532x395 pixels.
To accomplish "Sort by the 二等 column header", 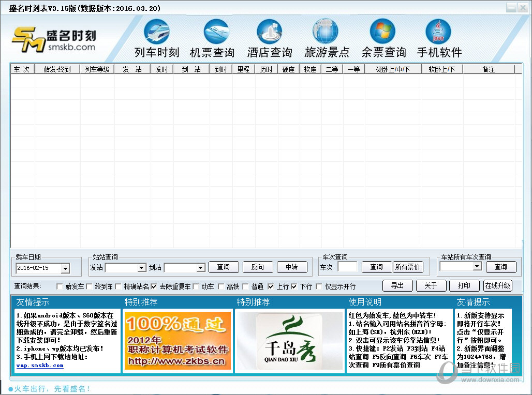I will 332,69.
